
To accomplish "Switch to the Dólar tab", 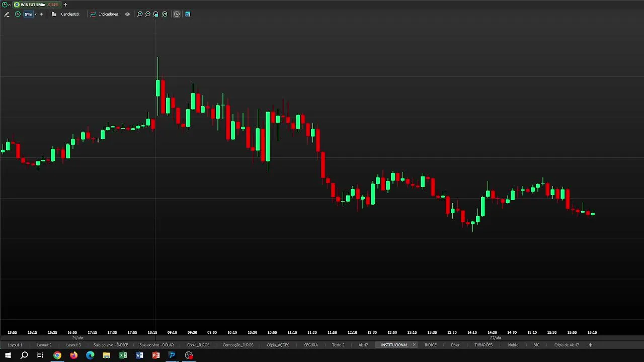I will 455,345.
